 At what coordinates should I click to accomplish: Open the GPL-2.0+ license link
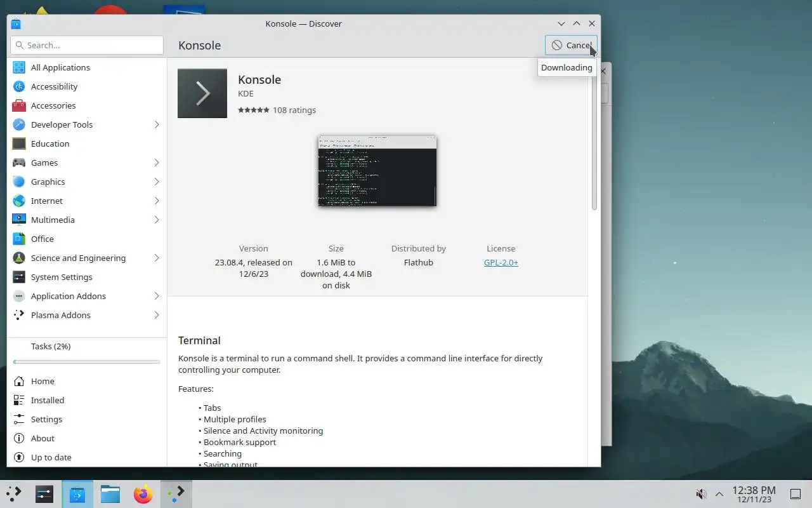tap(501, 262)
